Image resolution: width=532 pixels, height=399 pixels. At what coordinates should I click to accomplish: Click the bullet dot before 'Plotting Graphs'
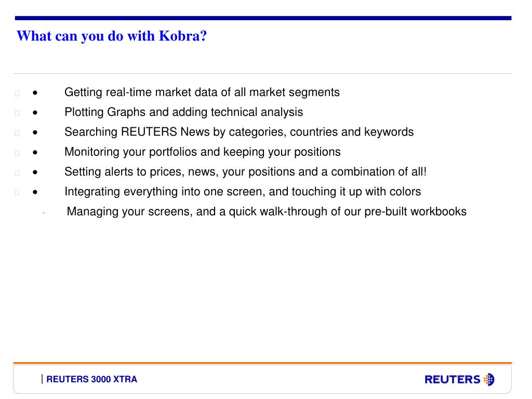pos(35,113)
